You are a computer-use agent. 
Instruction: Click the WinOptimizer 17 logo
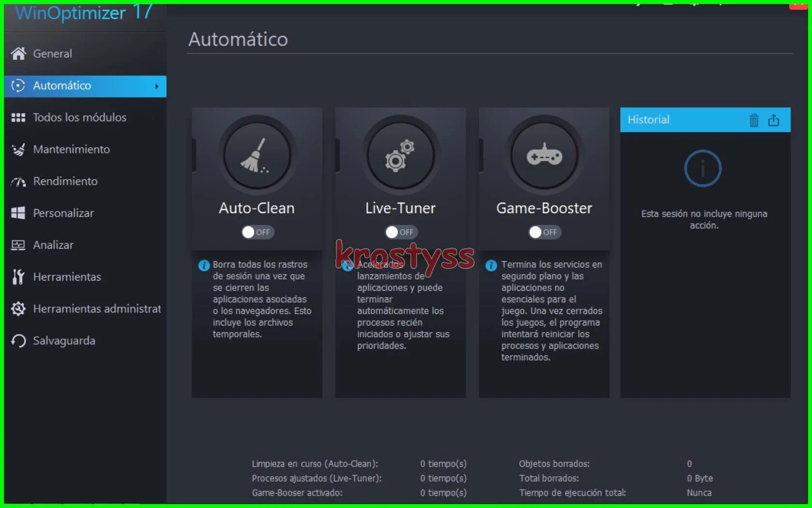[84, 13]
